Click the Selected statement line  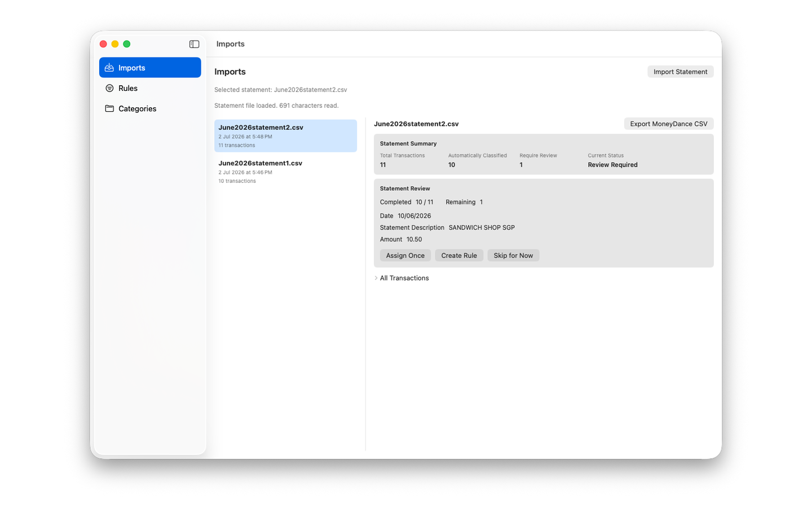click(281, 90)
